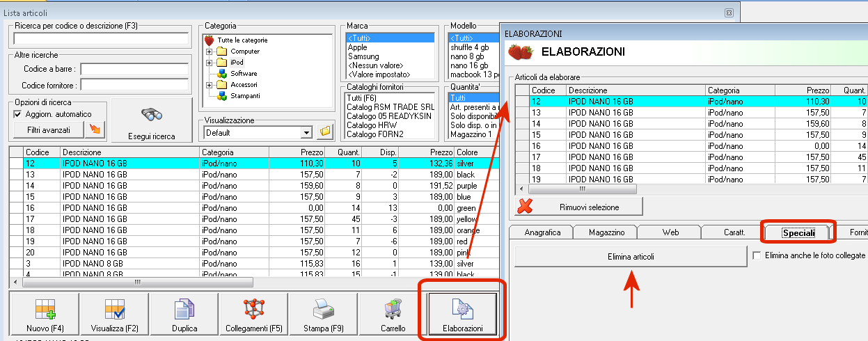Close the Lista articoli window
Image resolution: width=868 pixels, height=341 pixels.
(x=728, y=13)
